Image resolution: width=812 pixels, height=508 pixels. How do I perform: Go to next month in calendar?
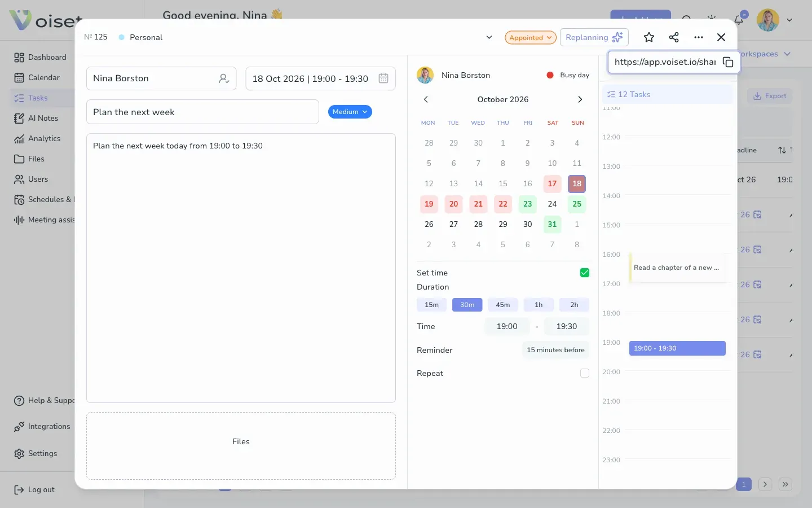coord(580,99)
